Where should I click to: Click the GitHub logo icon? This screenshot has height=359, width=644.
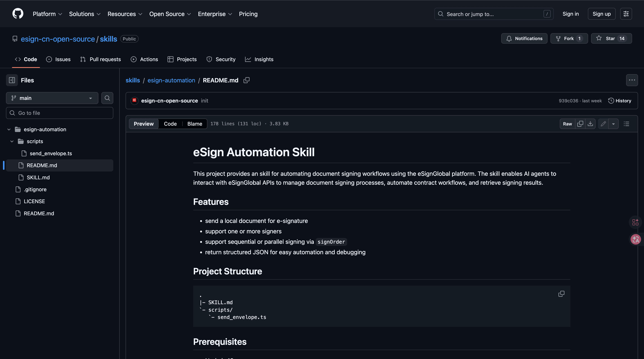[18, 13]
